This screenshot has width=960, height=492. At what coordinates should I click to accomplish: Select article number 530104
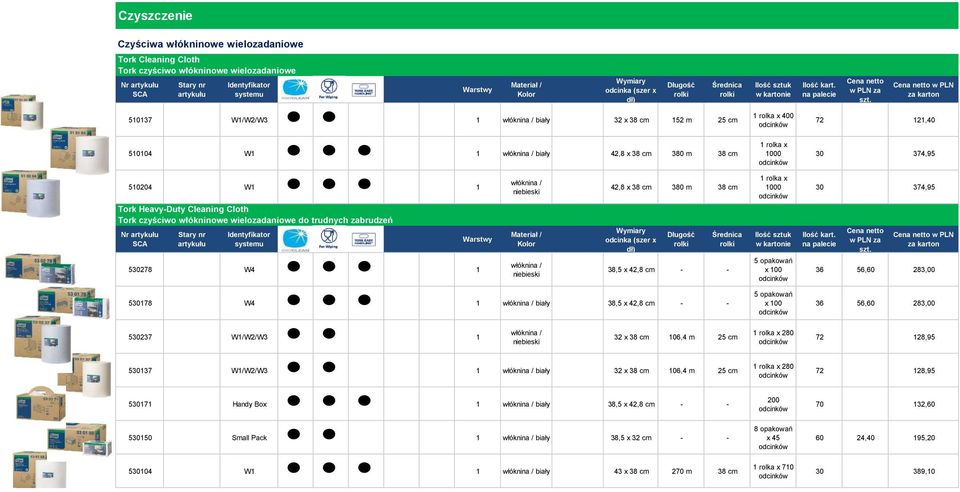click(140, 472)
